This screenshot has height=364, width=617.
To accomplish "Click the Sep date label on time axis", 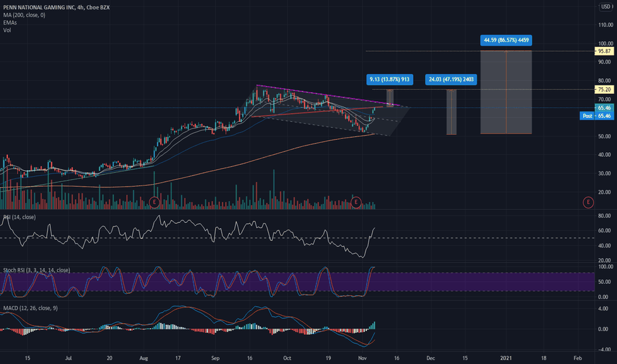I will [215, 358].
